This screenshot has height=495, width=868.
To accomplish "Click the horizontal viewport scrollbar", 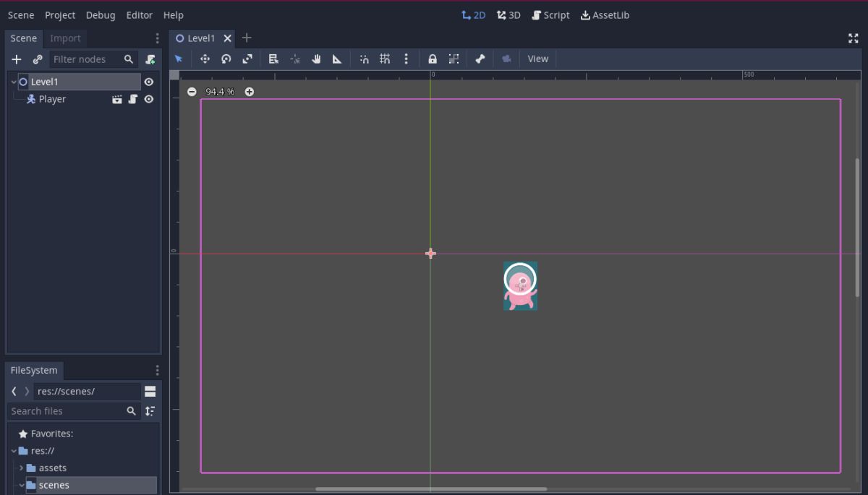I will 430,489.
